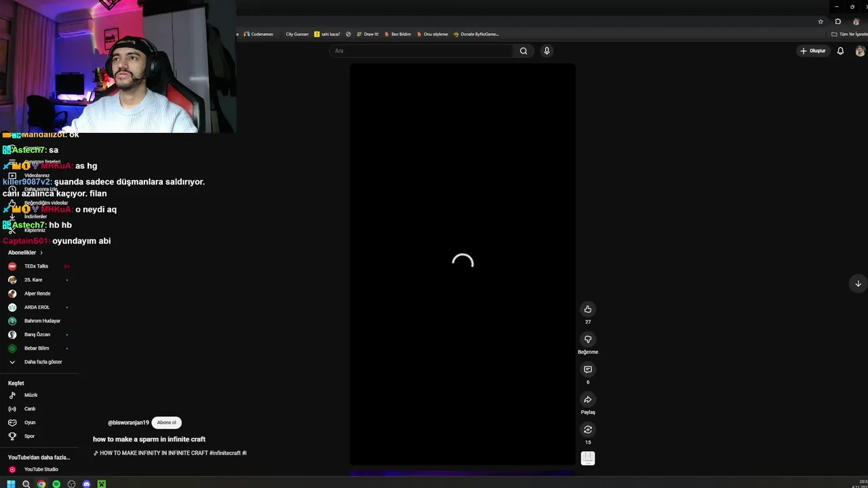The width and height of the screenshot is (868, 488).
Task: Start voice search with microphone
Action: point(547,51)
